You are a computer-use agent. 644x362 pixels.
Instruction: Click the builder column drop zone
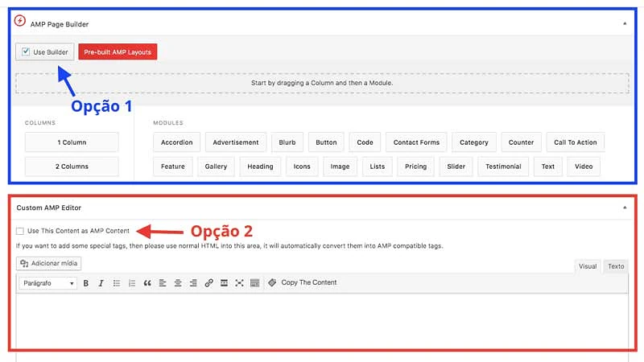click(322, 83)
